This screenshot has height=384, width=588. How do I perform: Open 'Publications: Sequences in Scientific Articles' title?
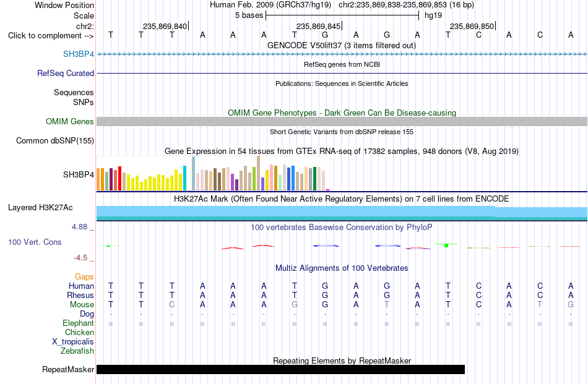point(342,83)
